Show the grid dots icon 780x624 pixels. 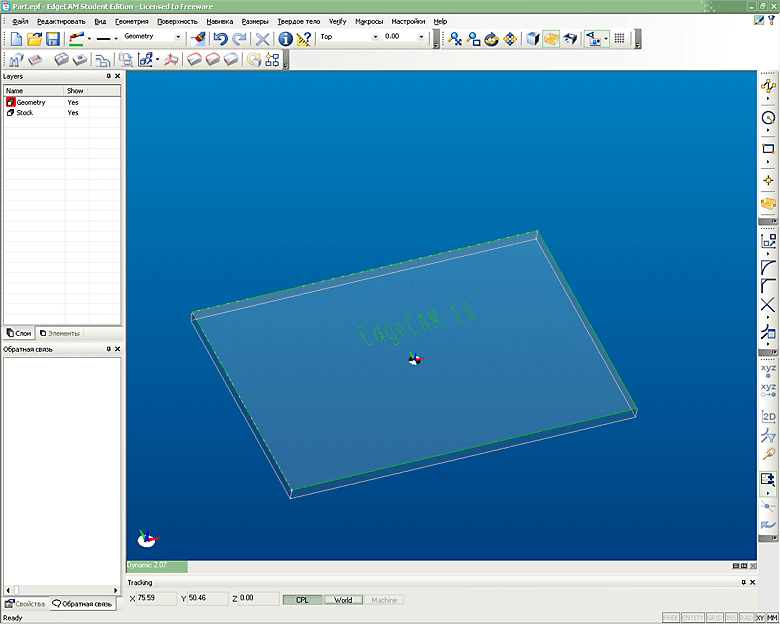coord(619,38)
